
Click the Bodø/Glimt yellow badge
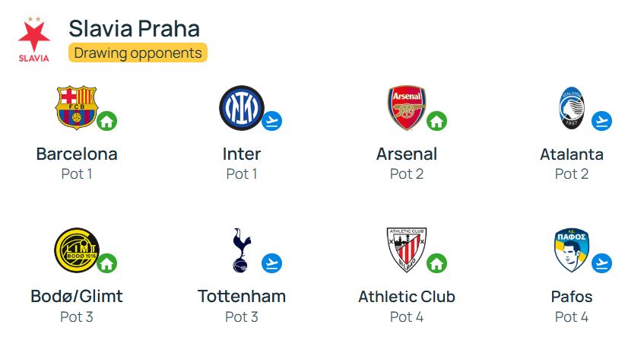pos(77,250)
